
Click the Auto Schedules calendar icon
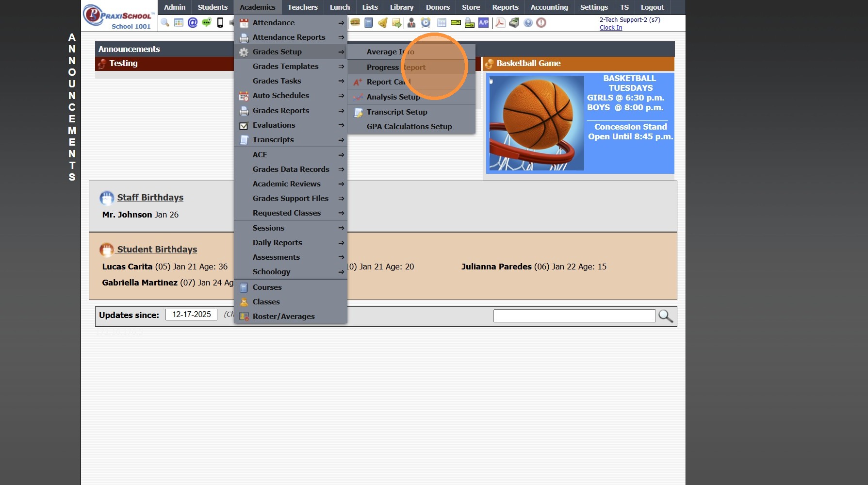[244, 96]
